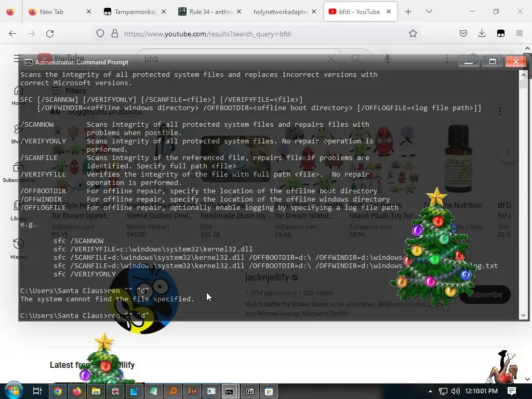Click Subscribe button for jacknjellify
Image resolution: width=532 pixels, height=399 pixels.
[x=485, y=295]
